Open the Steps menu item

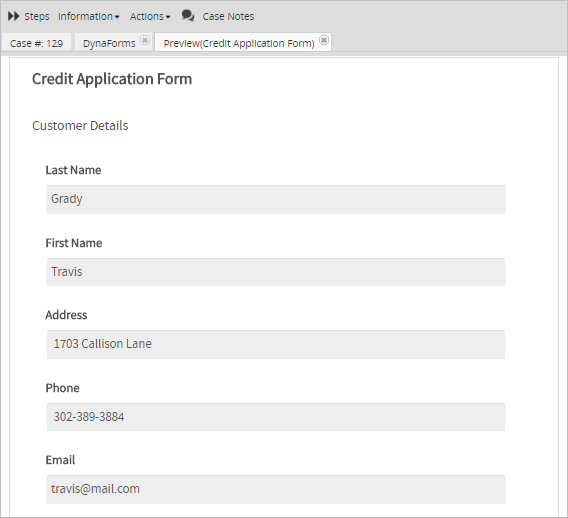pyautogui.click(x=37, y=16)
